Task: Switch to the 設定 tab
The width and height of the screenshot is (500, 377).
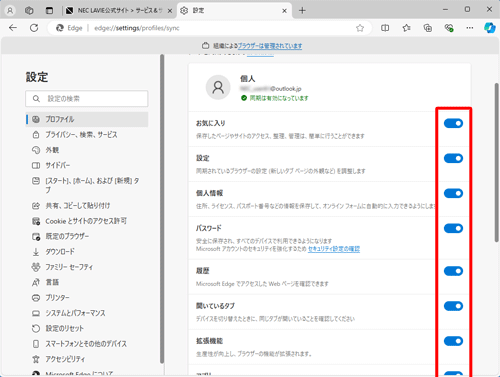Action: [x=234, y=11]
